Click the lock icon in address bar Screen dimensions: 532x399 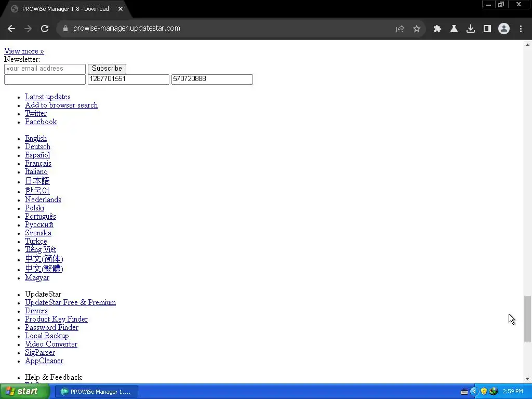click(x=65, y=29)
